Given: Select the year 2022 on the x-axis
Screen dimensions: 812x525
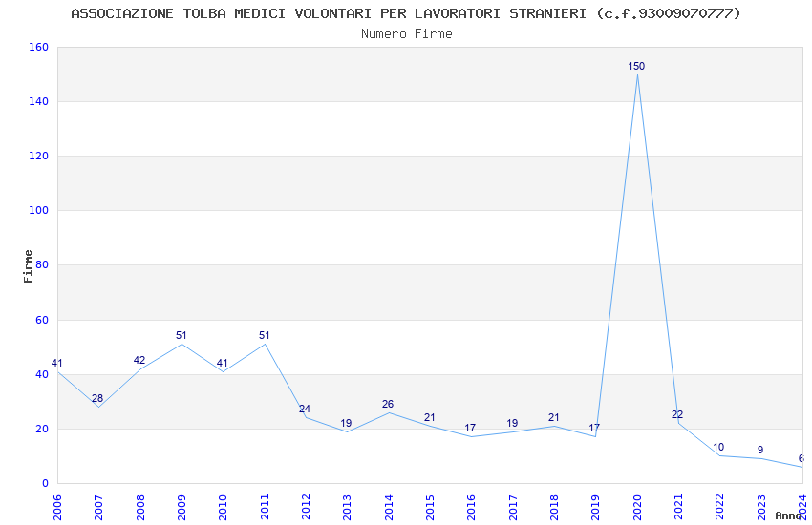Looking at the screenshot, I should [720, 508].
